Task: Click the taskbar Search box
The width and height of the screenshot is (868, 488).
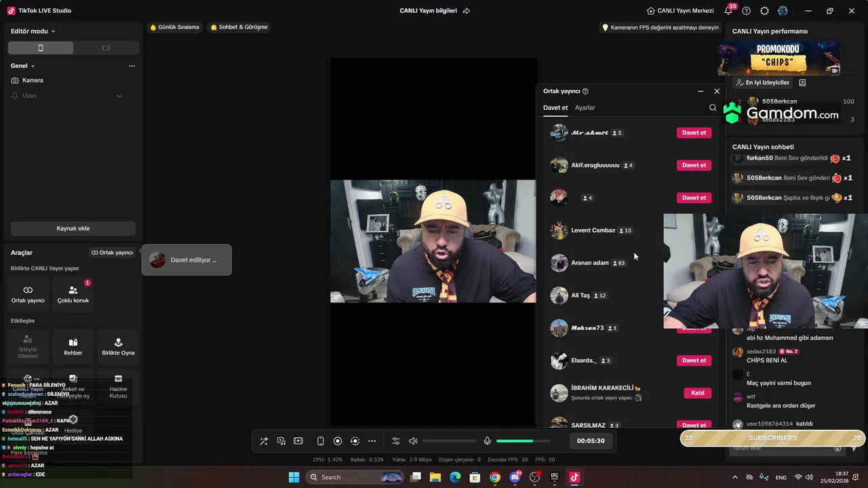Action: pyautogui.click(x=355, y=477)
